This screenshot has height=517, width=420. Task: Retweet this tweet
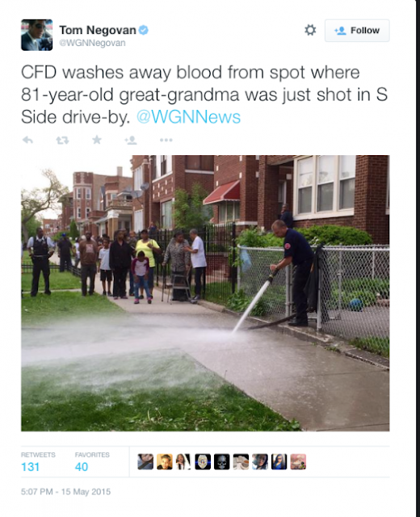(x=62, y=141)
